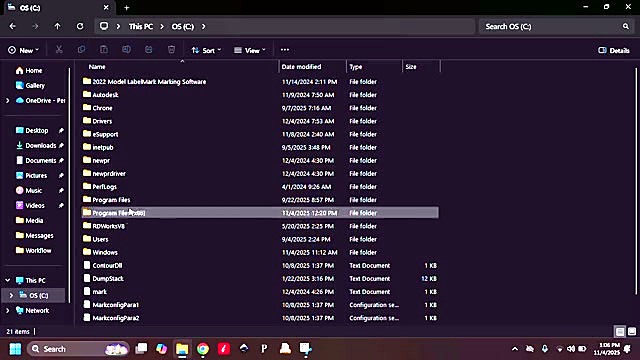Click the Up directory arrow
Image resolution: width=640 pixels, height=360 pixels.
(x=58, y=26)
